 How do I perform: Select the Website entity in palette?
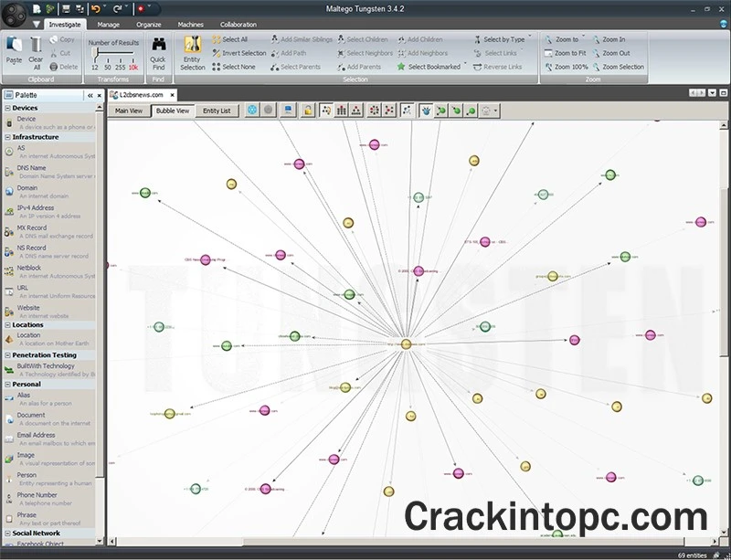[x=50, y=312]
